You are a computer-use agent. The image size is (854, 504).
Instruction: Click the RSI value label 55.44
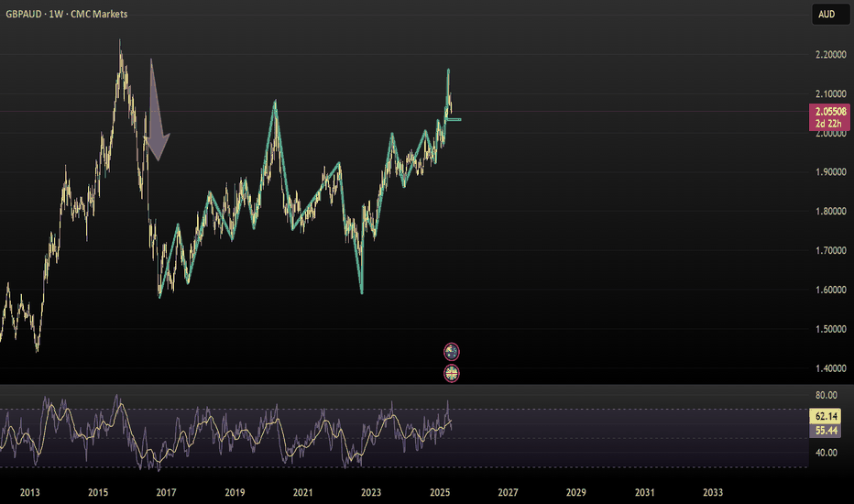coord(826,431)
